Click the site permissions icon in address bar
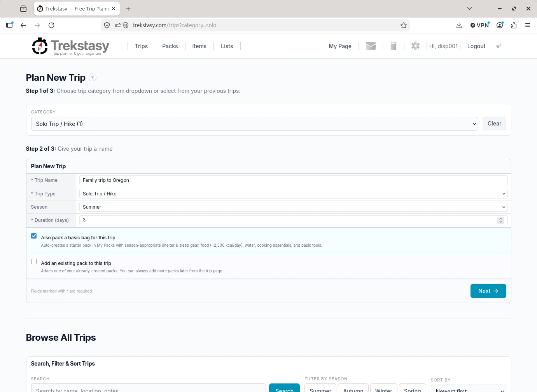This screenshot has width=537, height=392. tap(118, 25)
